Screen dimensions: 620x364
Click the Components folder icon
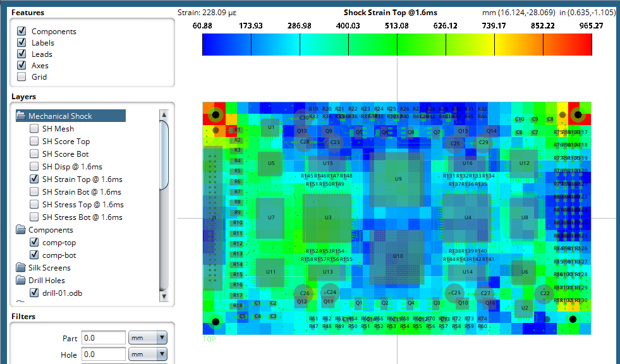click(21, 229)
